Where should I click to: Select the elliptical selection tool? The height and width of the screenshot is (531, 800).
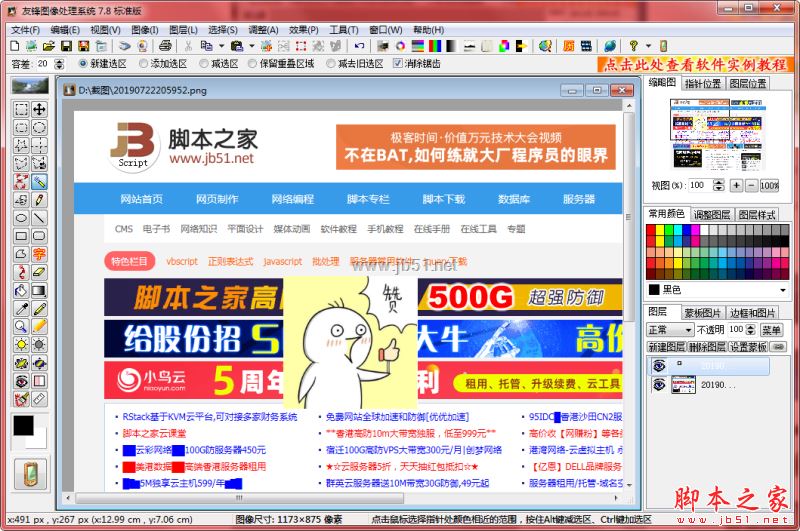point(39,128)
